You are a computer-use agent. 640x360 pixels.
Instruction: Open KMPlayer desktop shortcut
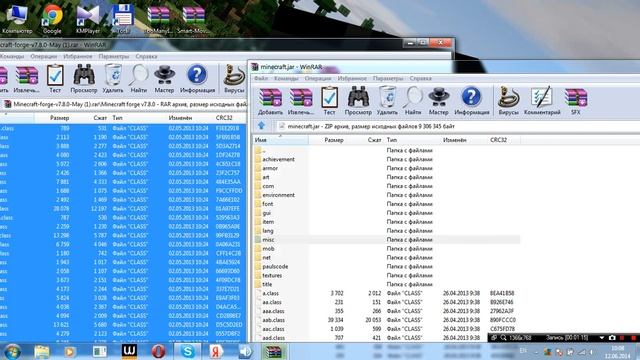(88, 19)
